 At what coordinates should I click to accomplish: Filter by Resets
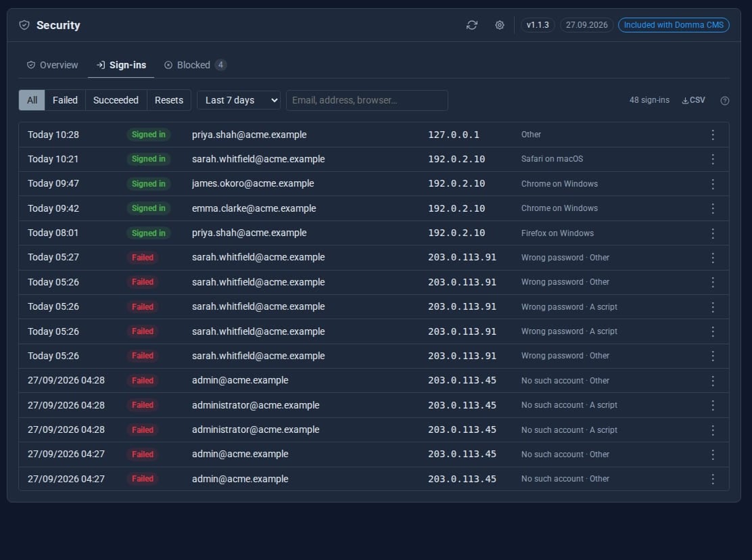pos(169,100)
